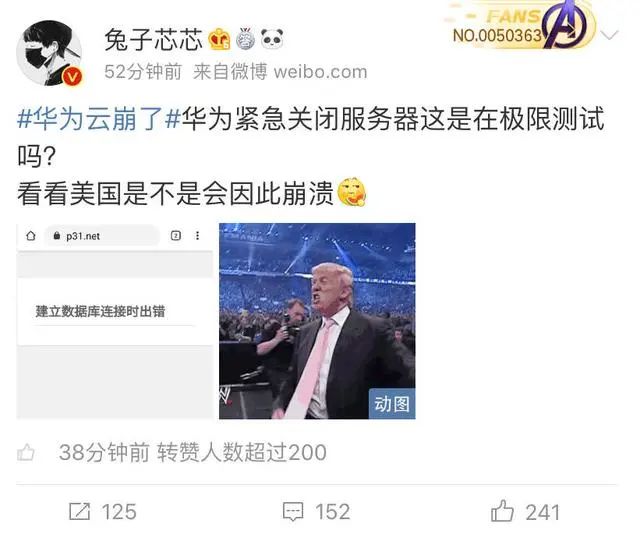Click the gold crown membership badge

click(219, 39)
